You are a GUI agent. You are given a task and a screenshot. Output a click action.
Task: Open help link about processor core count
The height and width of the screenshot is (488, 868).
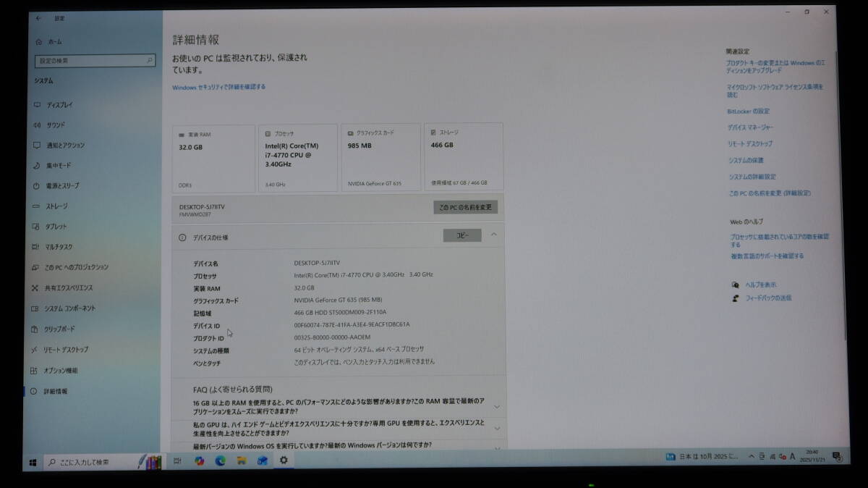780,240
